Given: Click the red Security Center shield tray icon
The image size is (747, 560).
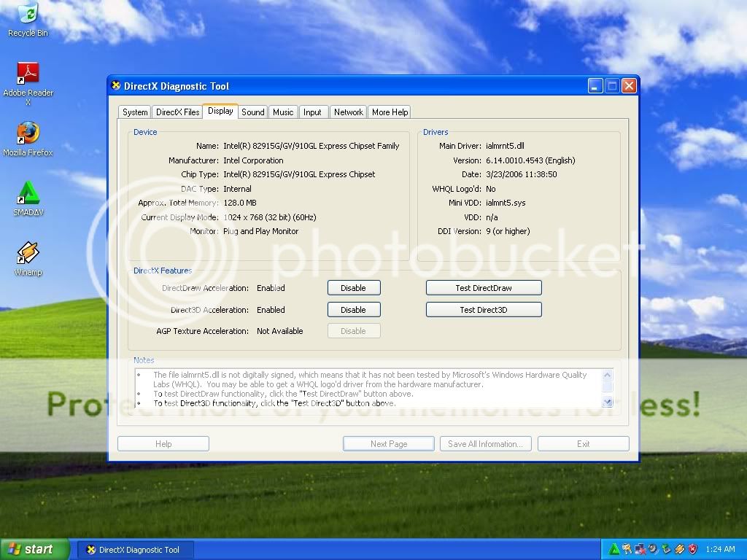Looking at the screenshot, I should [693, 549].
